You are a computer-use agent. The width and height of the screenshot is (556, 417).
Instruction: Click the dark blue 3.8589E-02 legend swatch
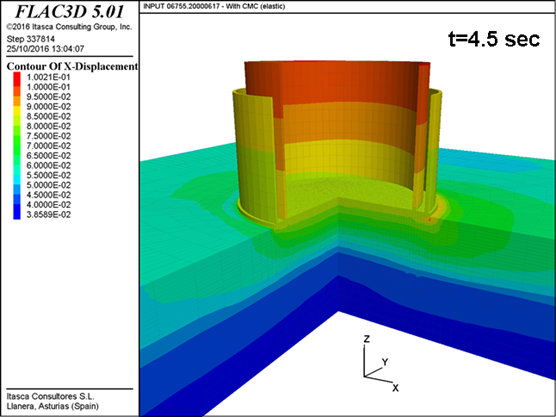click(17, 215)
